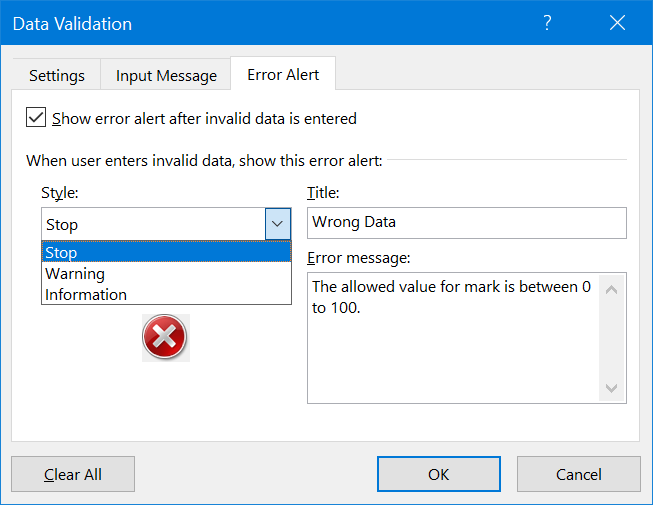This screenshot has width=653, height=505.
Task: Click the Style combo box showing Stop
Action: (153, 224)
